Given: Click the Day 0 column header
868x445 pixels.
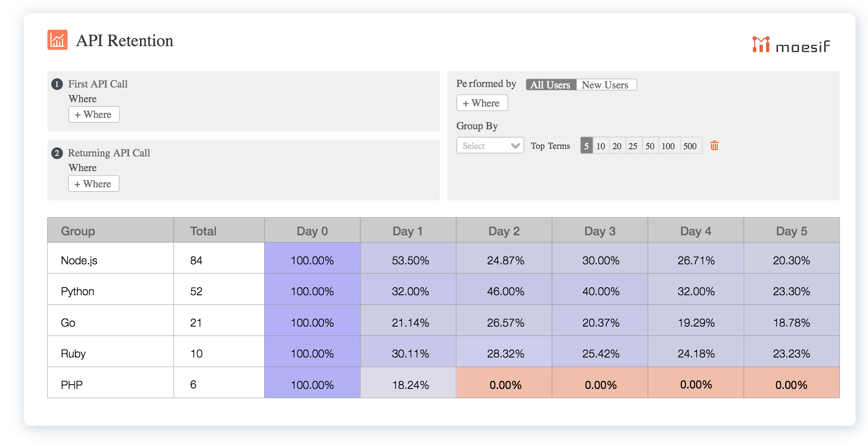Looking at the screenshot, I should (312, 231).
